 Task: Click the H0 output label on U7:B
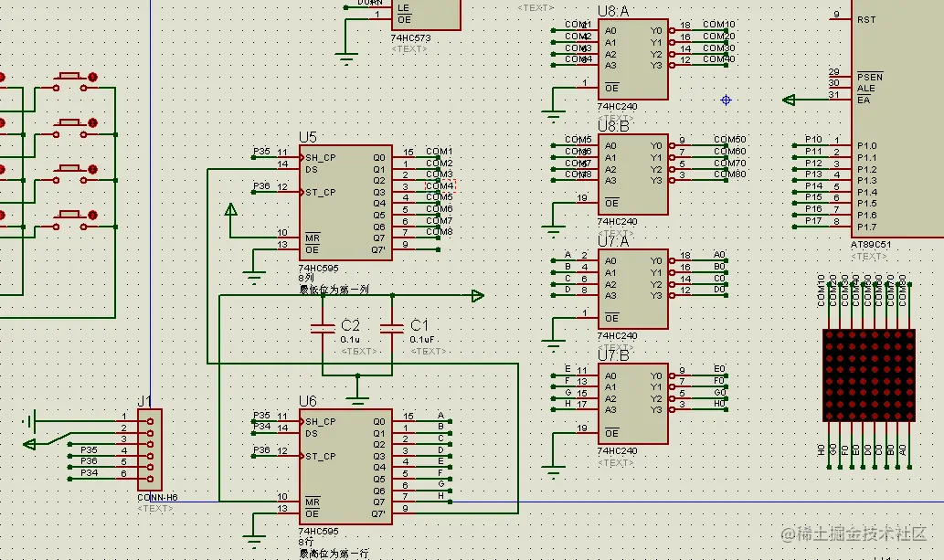719,404
